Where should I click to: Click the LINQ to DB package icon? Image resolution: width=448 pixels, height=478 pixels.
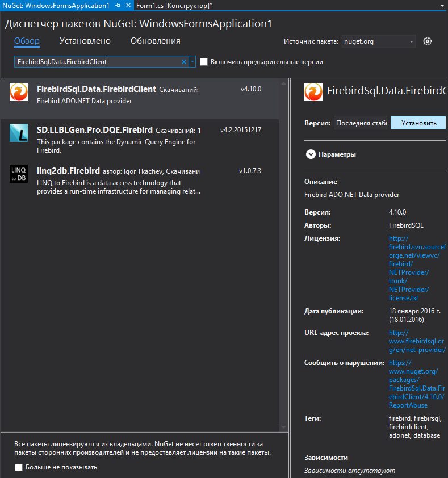(19, 174)
